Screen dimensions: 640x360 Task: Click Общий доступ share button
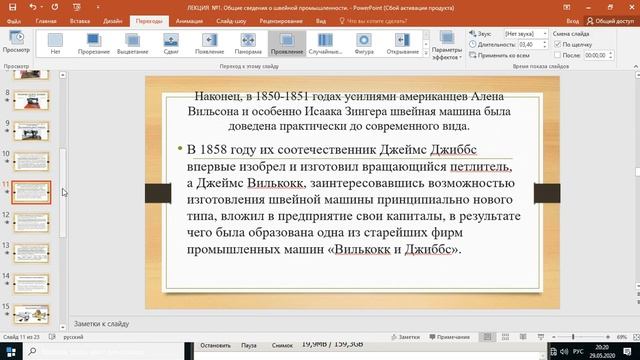click(x=611, y=21)
